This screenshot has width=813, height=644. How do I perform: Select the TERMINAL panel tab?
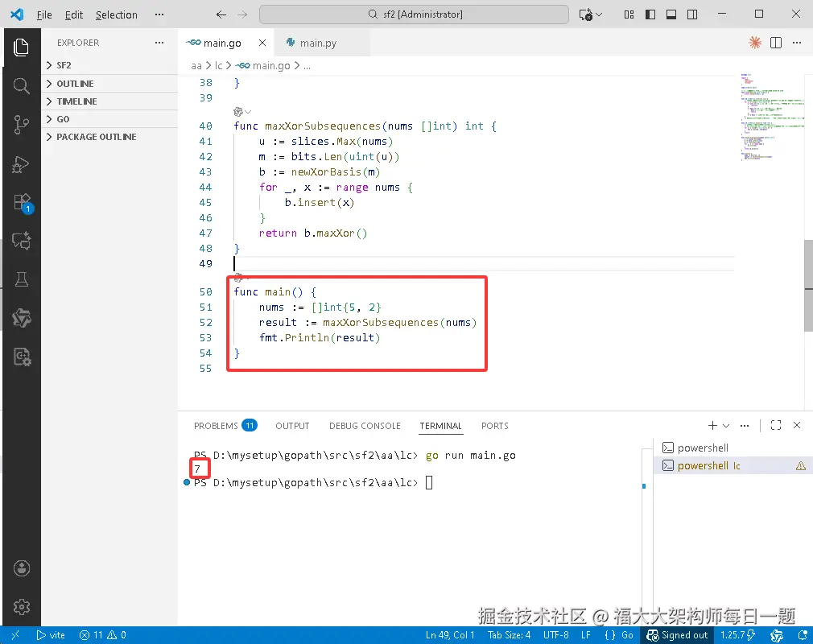(x=441, y=426)
